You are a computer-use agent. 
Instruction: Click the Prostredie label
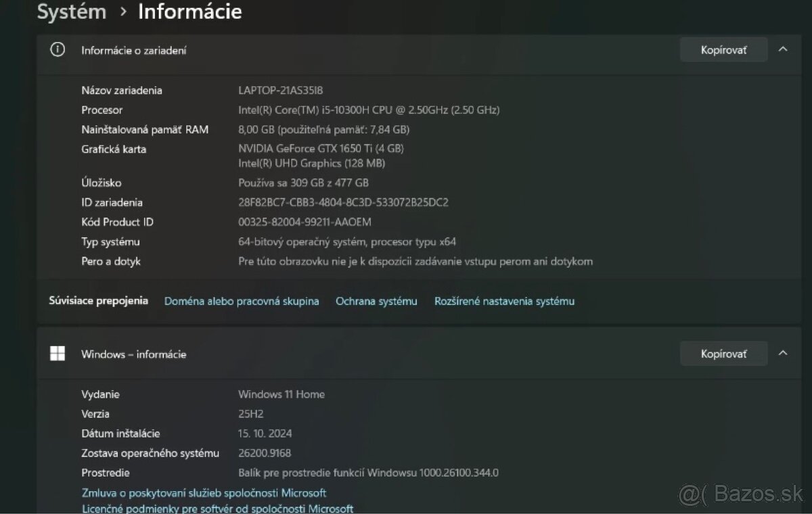pos(106,473)
